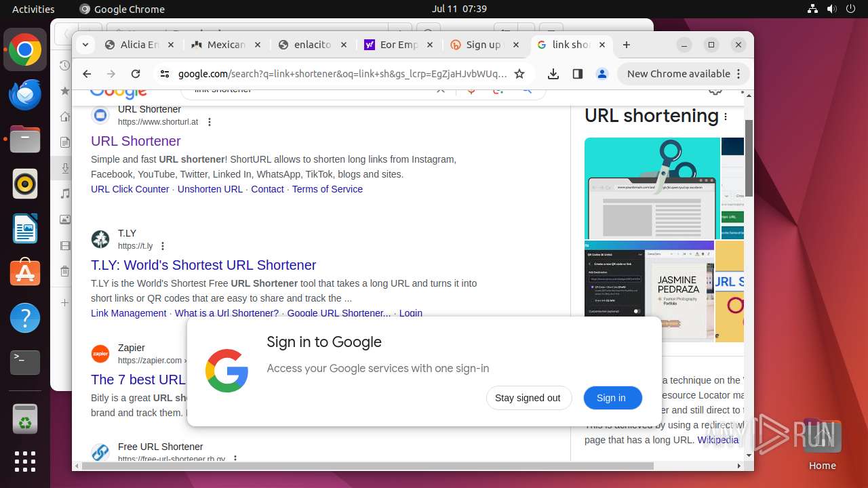Launch Thunderbird mail from the dock
The image size is (868, 488).
(25, 95)
